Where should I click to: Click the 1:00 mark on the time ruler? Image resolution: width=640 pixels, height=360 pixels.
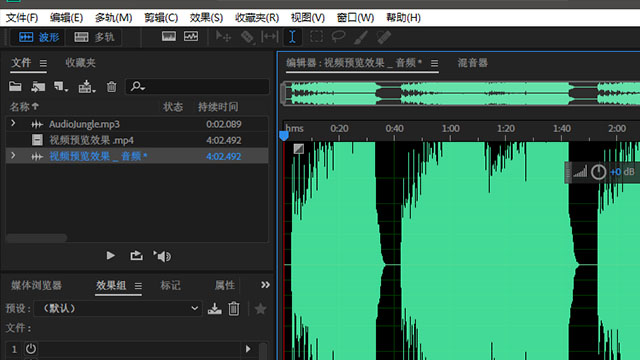451,129
